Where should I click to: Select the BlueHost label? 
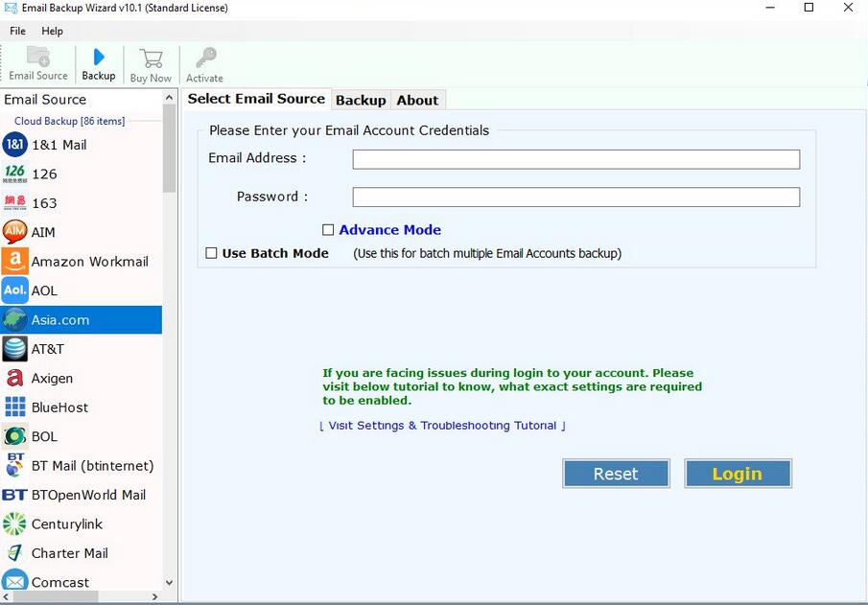59,407
